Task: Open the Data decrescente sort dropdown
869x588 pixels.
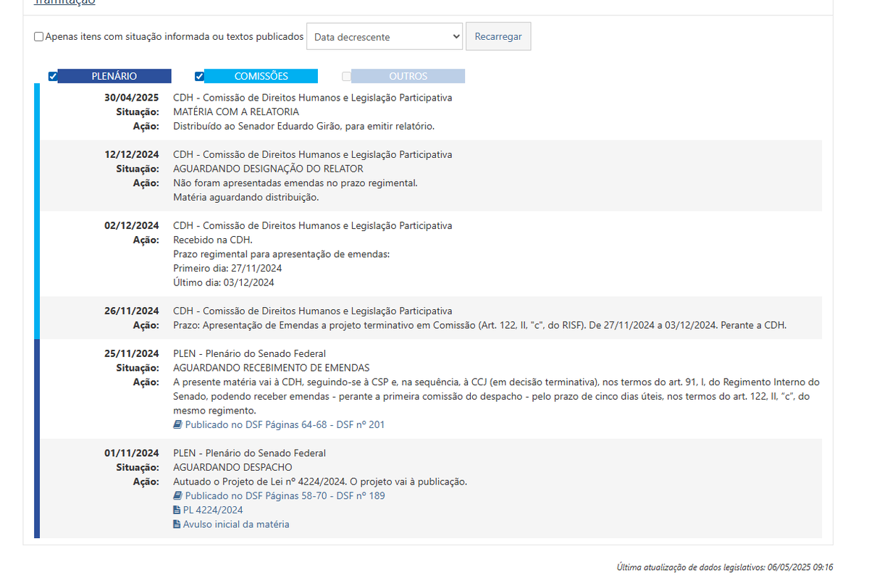Action: [385, 36]
